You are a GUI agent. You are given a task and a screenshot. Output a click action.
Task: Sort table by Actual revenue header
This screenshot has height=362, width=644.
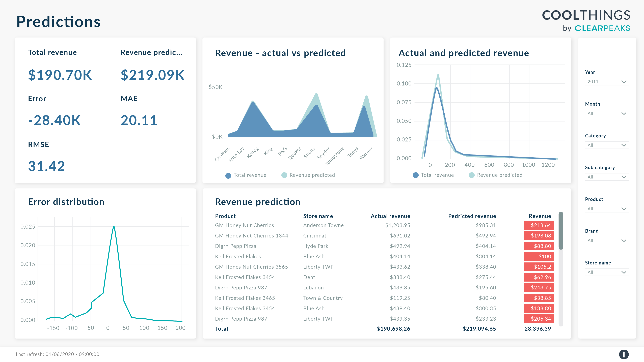[390, 216]
